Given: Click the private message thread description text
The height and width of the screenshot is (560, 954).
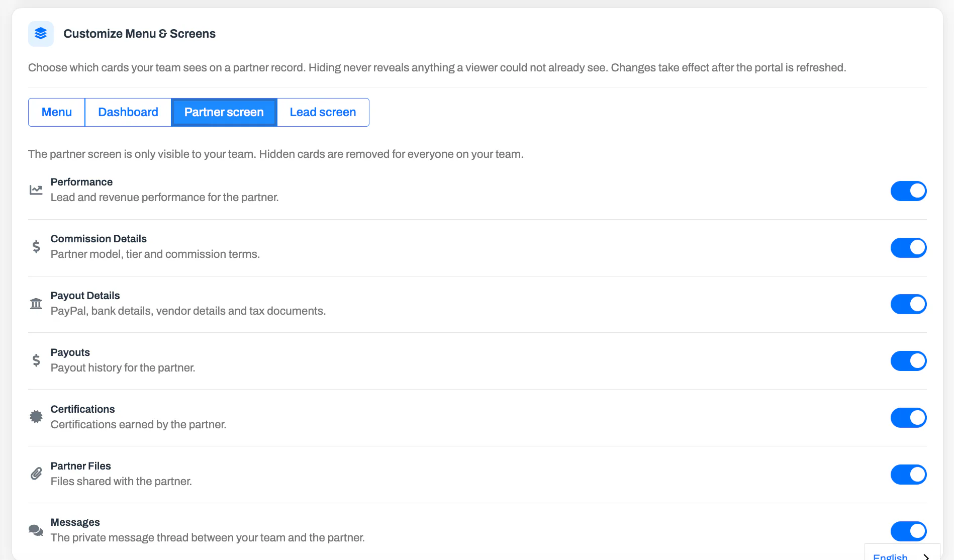Looking at the screenshot, I should point(208,537).
